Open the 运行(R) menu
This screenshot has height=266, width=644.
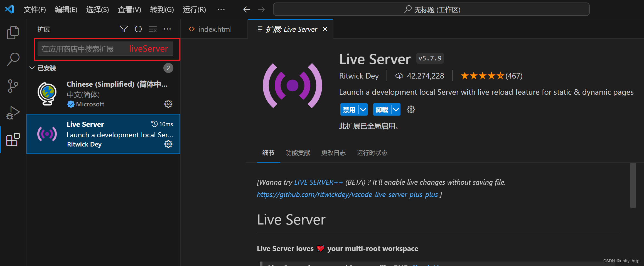click(x=194, y=9)
